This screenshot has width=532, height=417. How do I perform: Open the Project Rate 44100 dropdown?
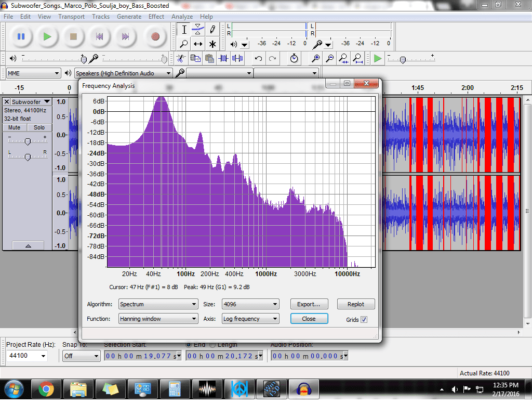[x=27, y=356]
